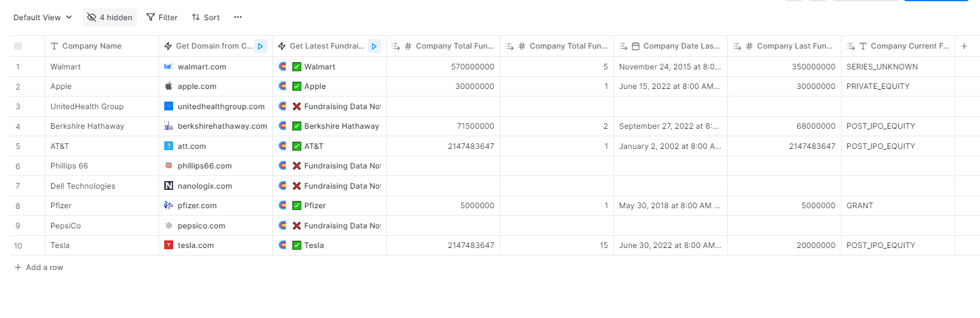Image resolution: width=980 pixels, height=318 pixels.
Task: Click the 350000000 last funding cell
Action: (x=784, y=66)
